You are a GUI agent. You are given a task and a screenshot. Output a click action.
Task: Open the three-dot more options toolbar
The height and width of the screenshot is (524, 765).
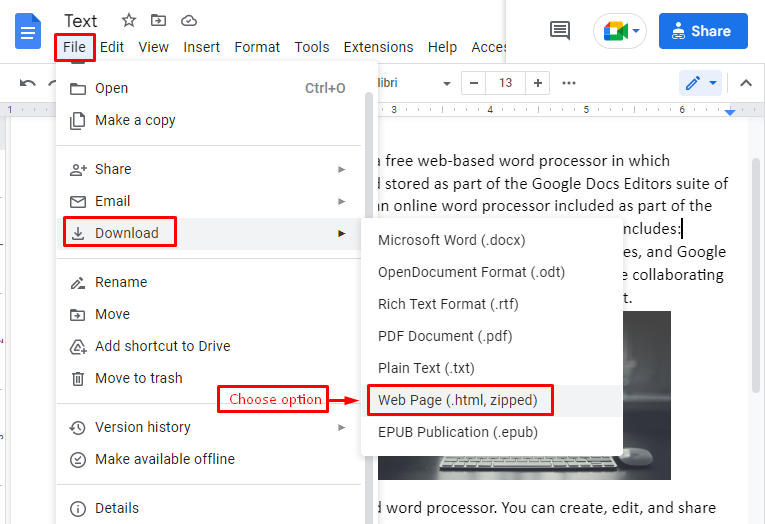tap(569, 83)
